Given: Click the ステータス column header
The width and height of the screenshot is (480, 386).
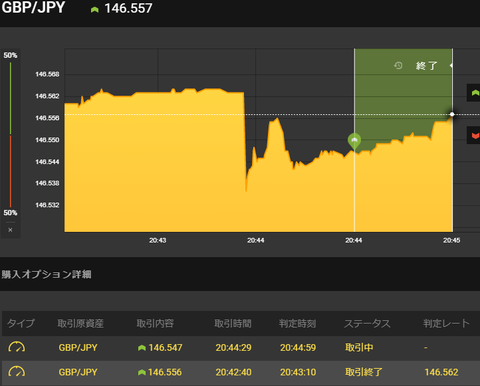Looking at the screenshot, I should 367,323.
